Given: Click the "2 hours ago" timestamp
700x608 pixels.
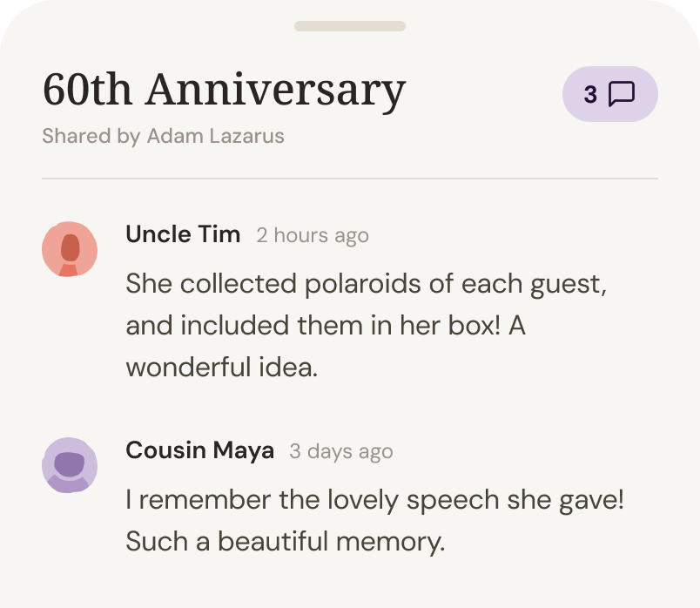Looking at the screenshot, I should click(x=313, y=235).
